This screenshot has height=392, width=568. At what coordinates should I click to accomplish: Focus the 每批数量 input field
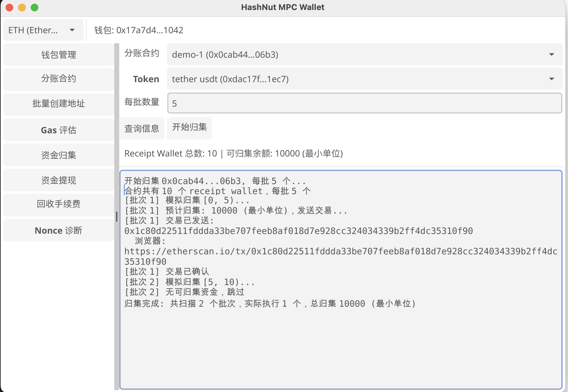pyautogui.click(x=365, y=103)
